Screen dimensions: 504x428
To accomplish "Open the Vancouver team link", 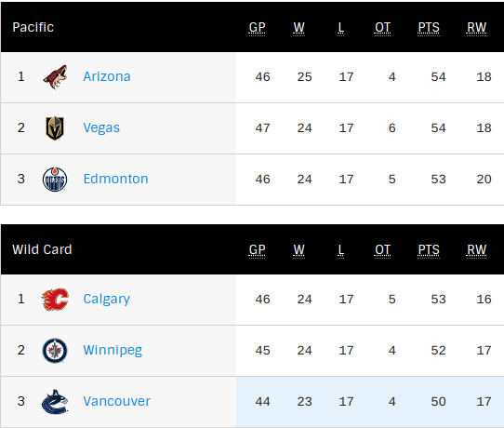I will pos(116,401).
